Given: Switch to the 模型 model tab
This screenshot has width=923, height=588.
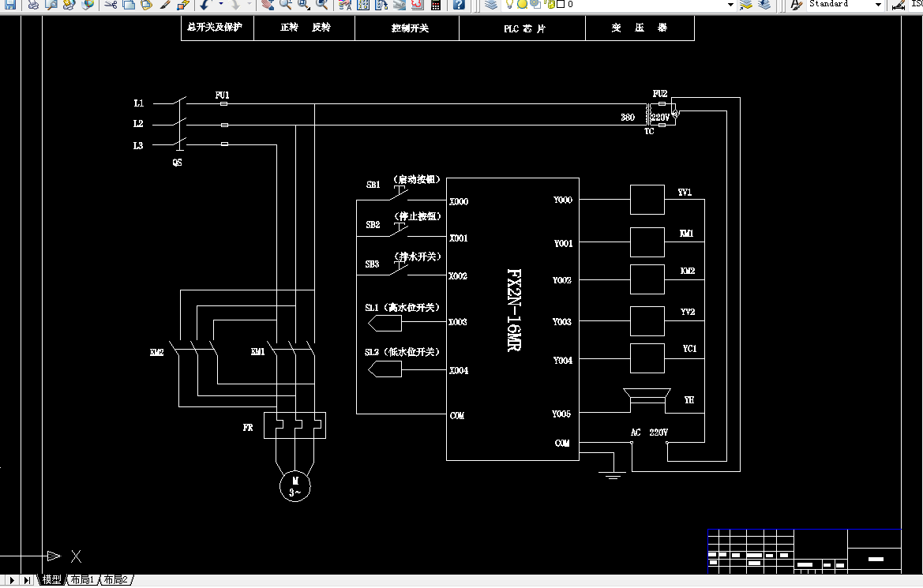Looking at the screenshot, I should click(x=52, y=580).
